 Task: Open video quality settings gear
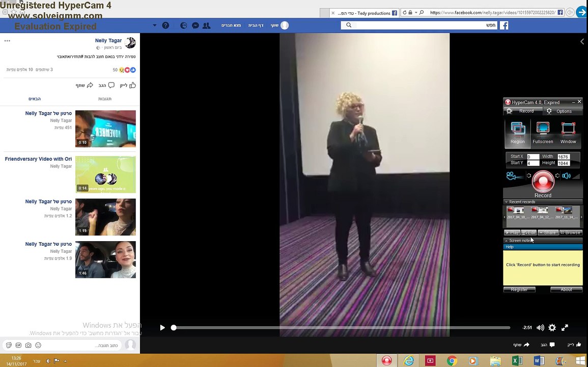click(x=552, y=328)
